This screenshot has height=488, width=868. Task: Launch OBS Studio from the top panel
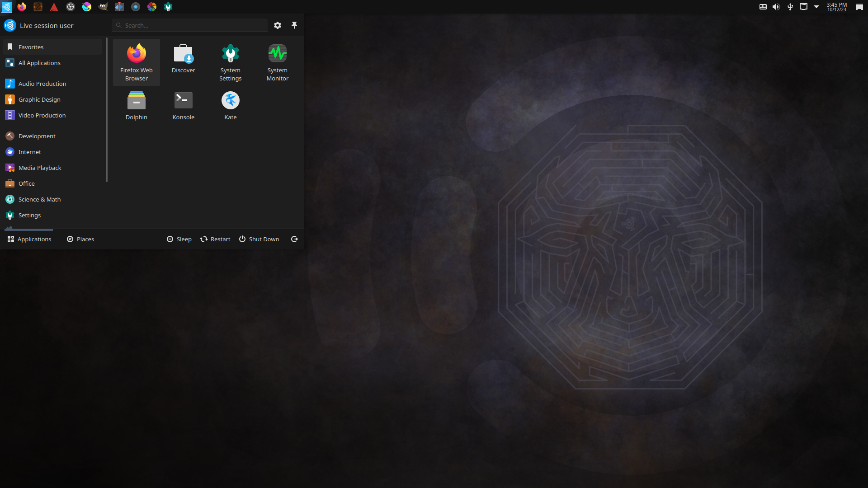click(71, 7)
